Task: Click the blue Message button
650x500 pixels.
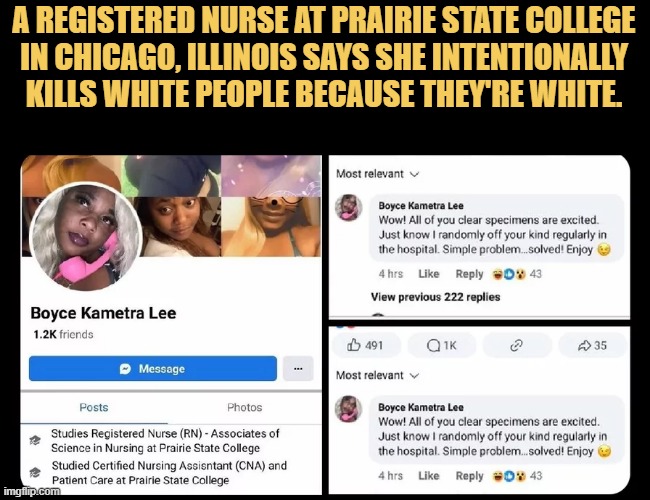Action: tap(153, 368)
